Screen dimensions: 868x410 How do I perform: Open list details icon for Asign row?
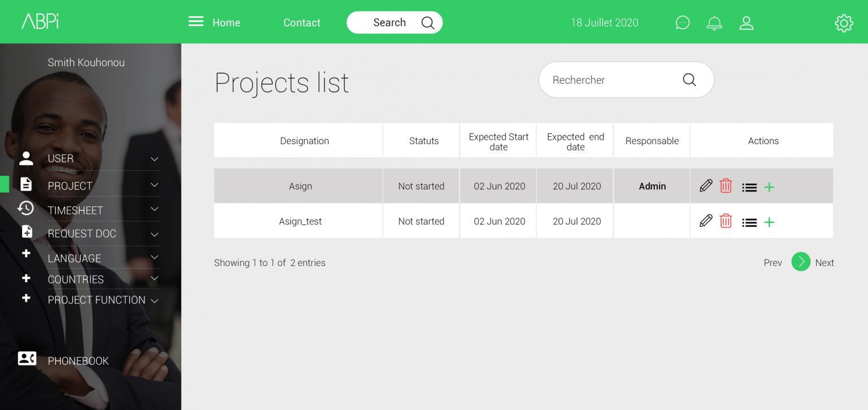(x=749, y=187)
